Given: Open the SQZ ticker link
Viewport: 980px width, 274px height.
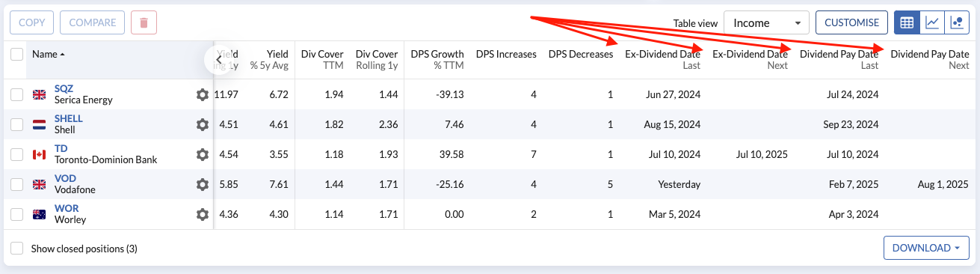Looking at the screenshot, I should tap(64, 88).
